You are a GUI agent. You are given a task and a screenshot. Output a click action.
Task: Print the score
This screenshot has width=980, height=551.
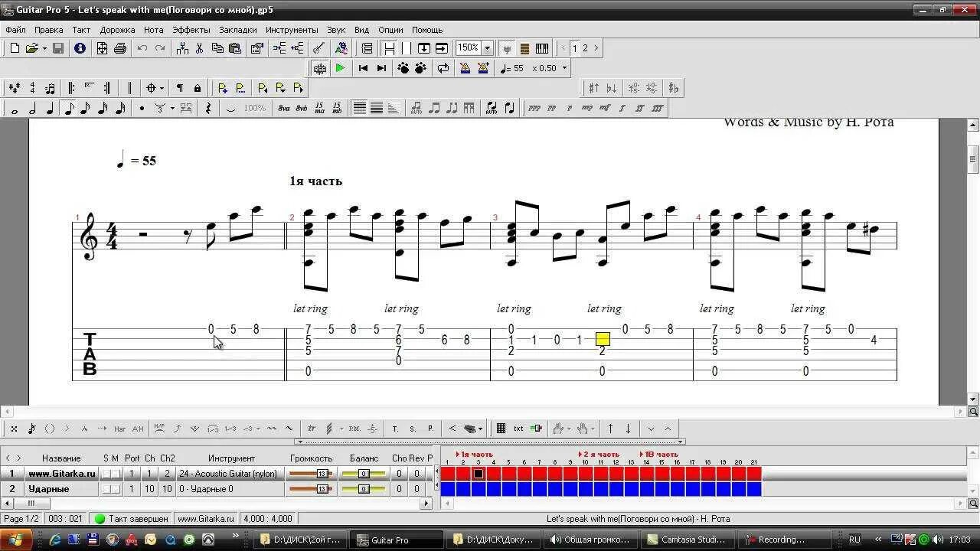coord(120,48)
